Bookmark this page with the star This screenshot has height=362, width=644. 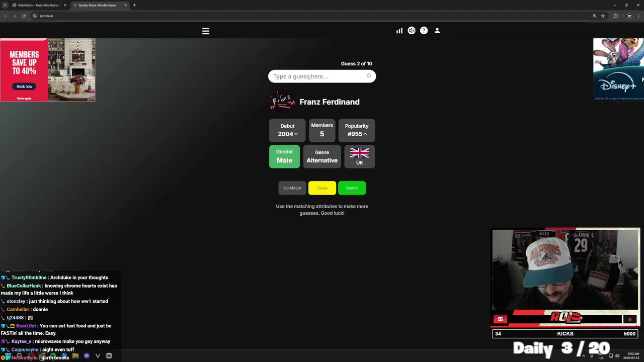coord(603,16)
